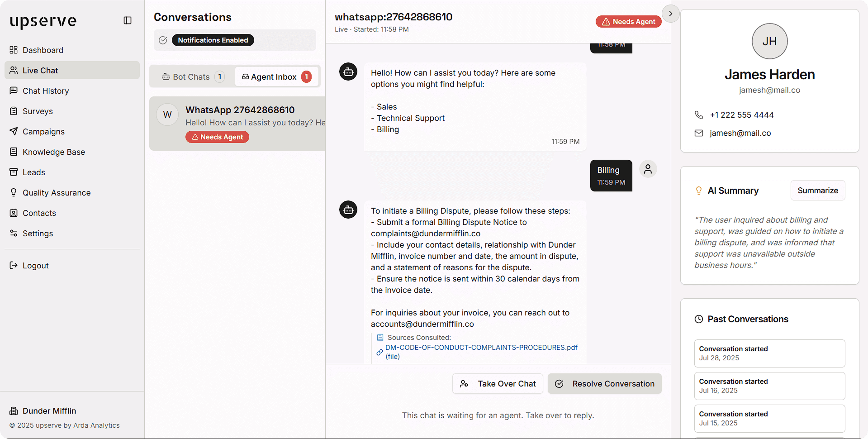
Task: Collapse the contact details panel with the chevron
Action: (x=670, y=14)
